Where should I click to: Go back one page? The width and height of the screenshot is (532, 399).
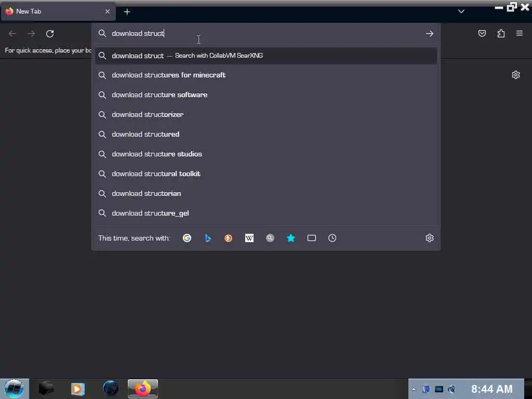click(x=12, y=34)
